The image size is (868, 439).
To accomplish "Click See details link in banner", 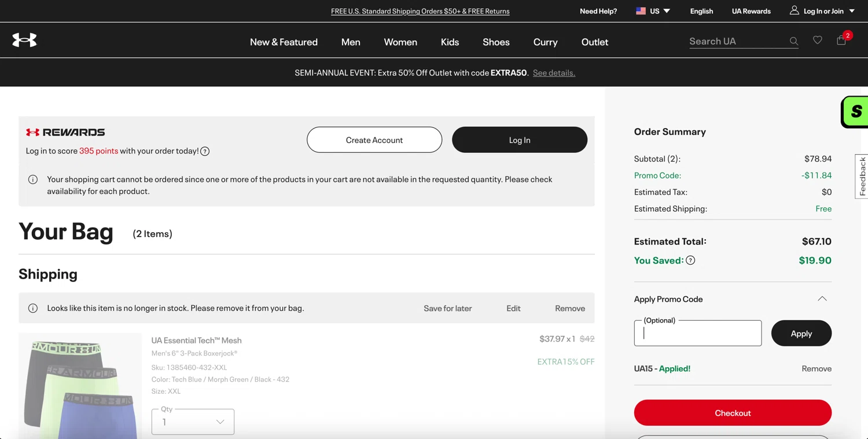I will [x=554, y=72].
